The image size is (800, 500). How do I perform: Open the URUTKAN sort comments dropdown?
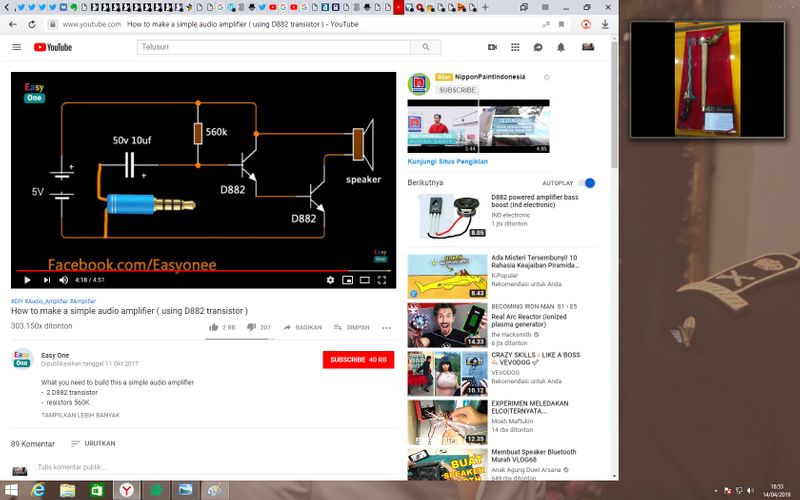point(93,443)
